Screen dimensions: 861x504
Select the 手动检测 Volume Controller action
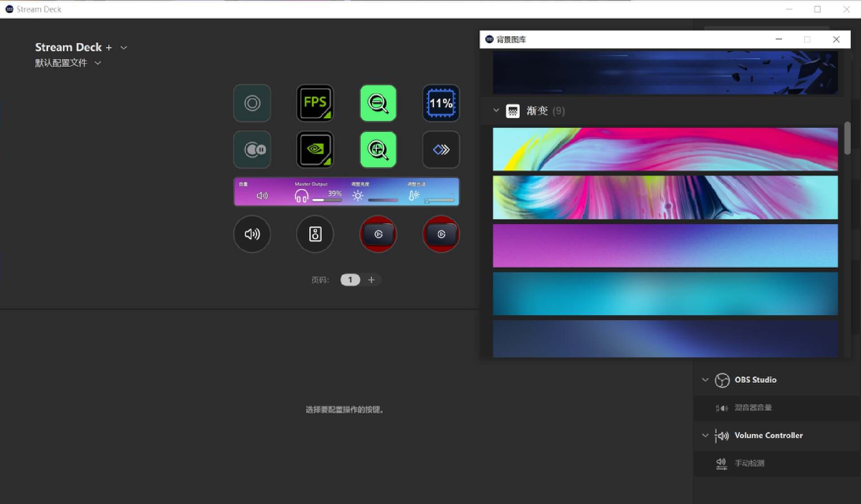coord(749,463)
